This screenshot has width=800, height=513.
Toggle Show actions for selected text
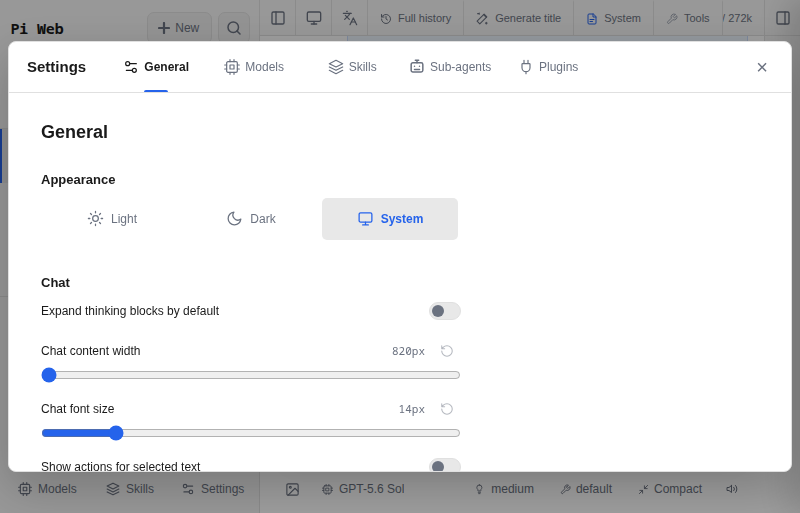point(444,466)
